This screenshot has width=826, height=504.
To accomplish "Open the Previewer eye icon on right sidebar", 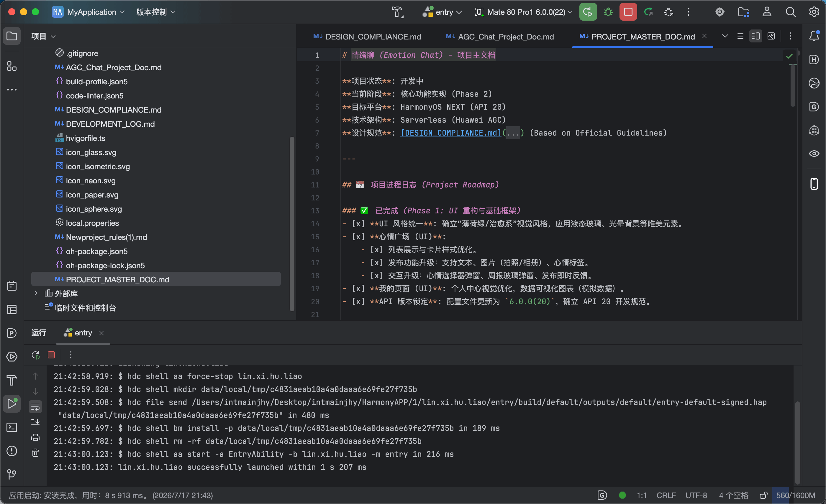I will tap(814, 154).
